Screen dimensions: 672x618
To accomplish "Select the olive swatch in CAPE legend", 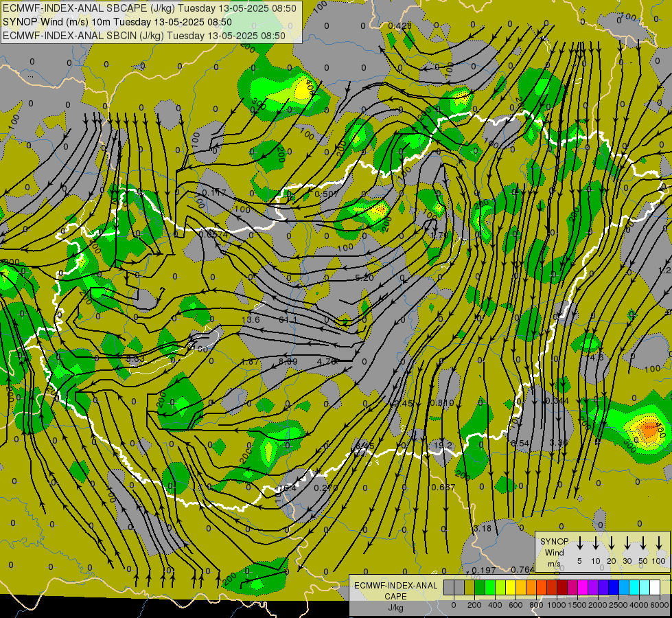I will point(470,587).
